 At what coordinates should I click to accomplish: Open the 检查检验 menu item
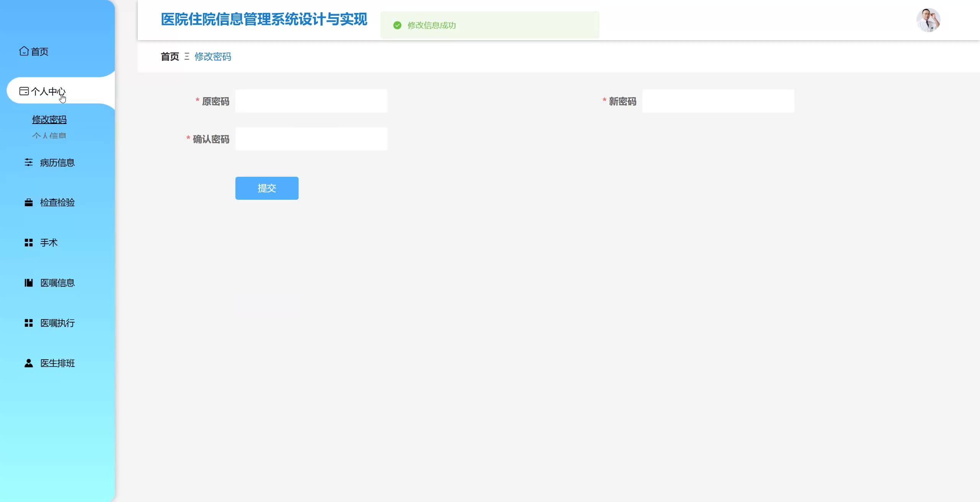coord(57,202)
